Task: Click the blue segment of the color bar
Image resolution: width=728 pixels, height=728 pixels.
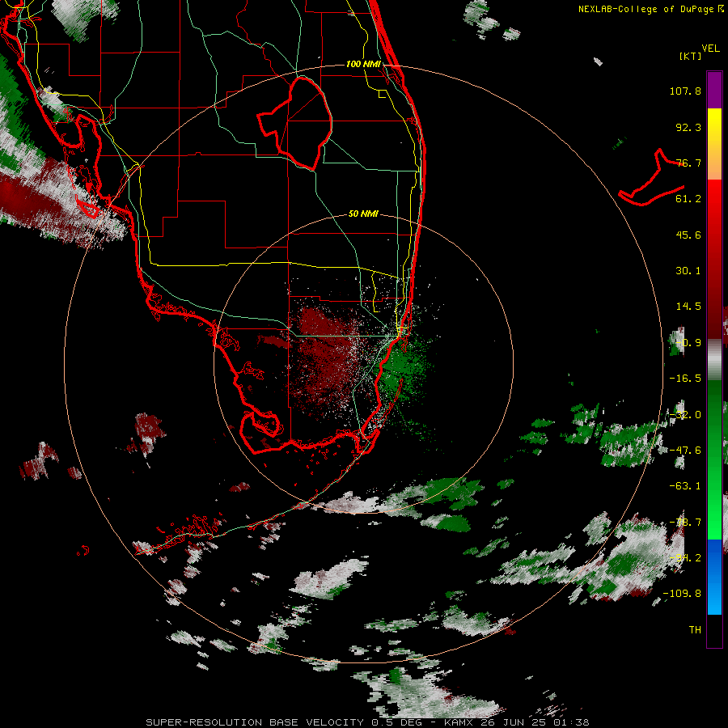Action: [x=714, y=577]
